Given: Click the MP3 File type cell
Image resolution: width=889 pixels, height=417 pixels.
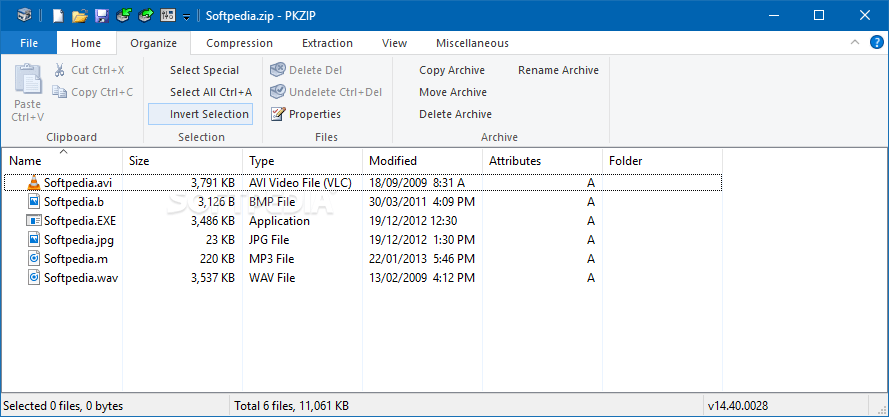Looking at the screenshot, I should [x=272, y=259].
